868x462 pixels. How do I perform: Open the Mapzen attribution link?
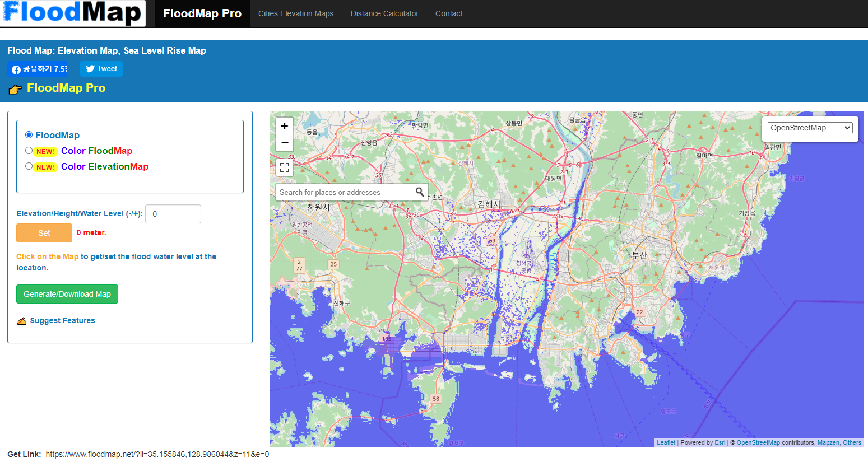(x=828, y=442)
